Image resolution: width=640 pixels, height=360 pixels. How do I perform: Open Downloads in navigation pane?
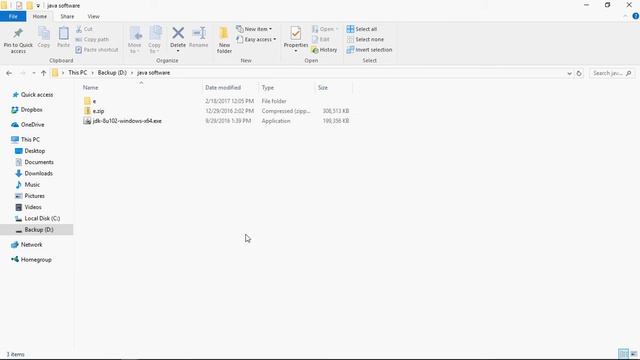[38, 173]
